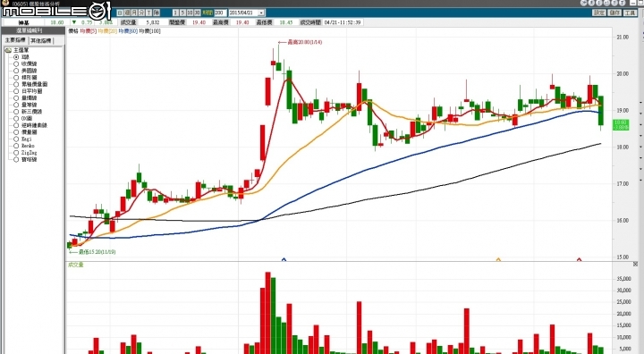Open the date 2015/04/21 dropdown arrow
Viewport: 644px width, 354px height.
[x=261, y=13]
